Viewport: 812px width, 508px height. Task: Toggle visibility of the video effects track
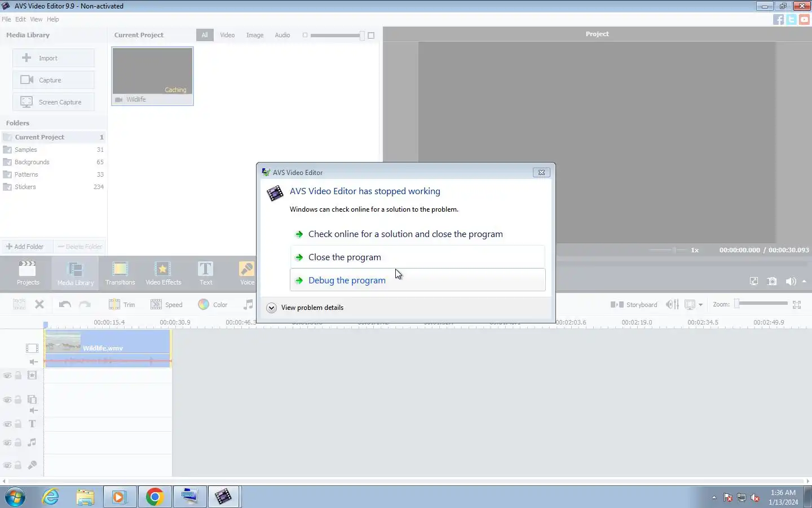7,375
